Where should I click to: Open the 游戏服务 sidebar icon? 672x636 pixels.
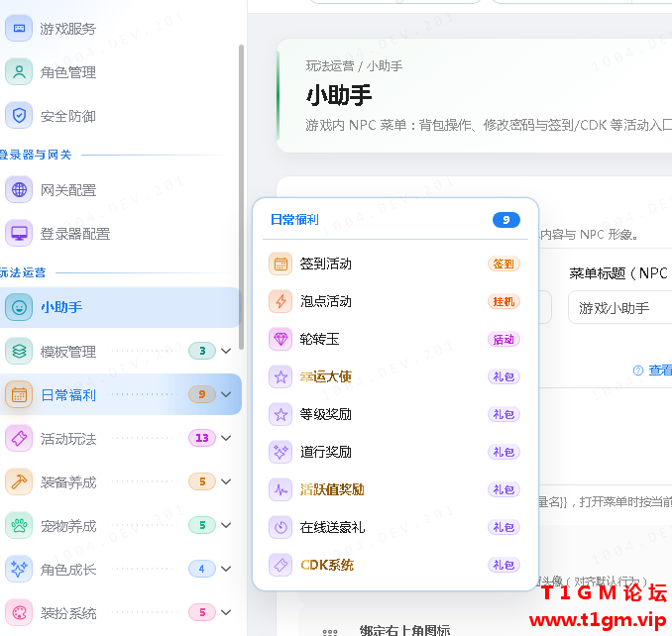pyautogui.click(x=19, y=29)
